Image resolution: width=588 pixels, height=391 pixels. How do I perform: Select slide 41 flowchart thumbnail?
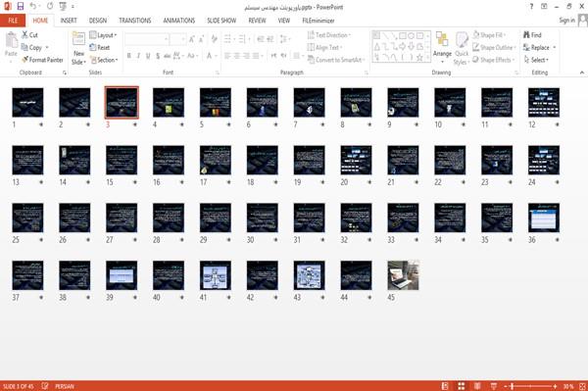pyautogui.click(x=216, y=275)
